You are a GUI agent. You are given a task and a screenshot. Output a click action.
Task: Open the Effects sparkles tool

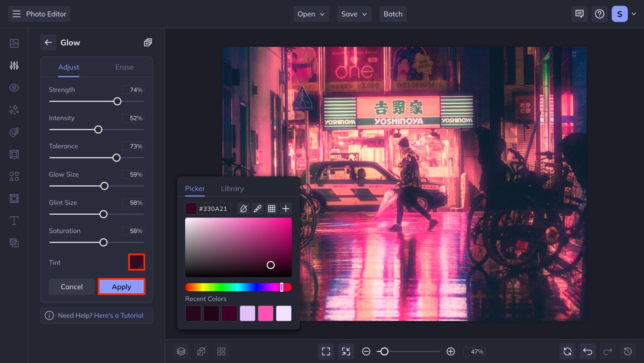coord(14,110)
